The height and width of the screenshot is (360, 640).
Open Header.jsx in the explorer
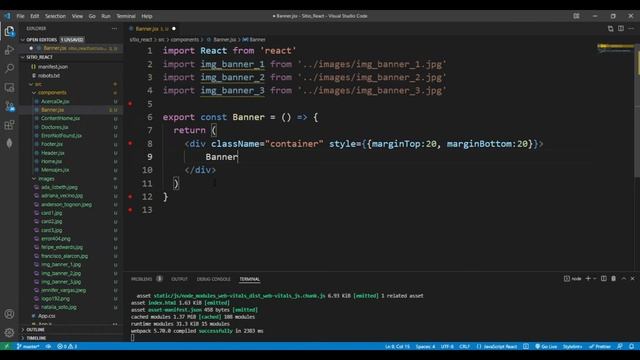tap(53, 153)
